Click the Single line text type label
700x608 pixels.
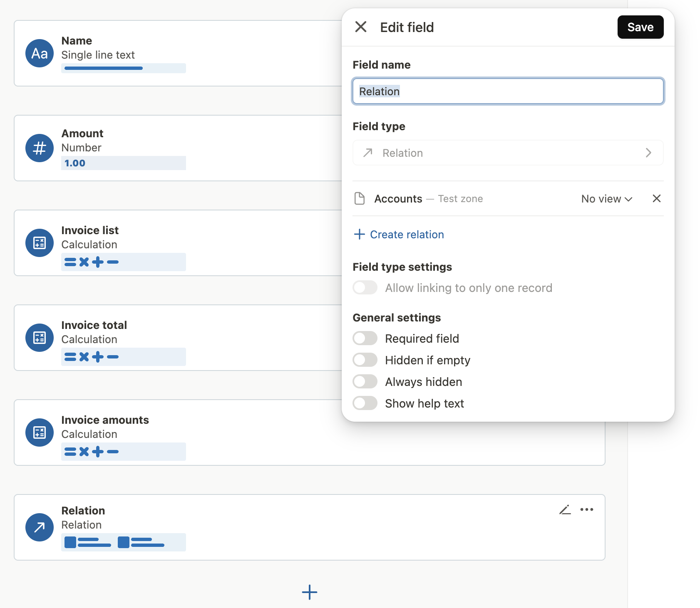[x=98, y=55]
